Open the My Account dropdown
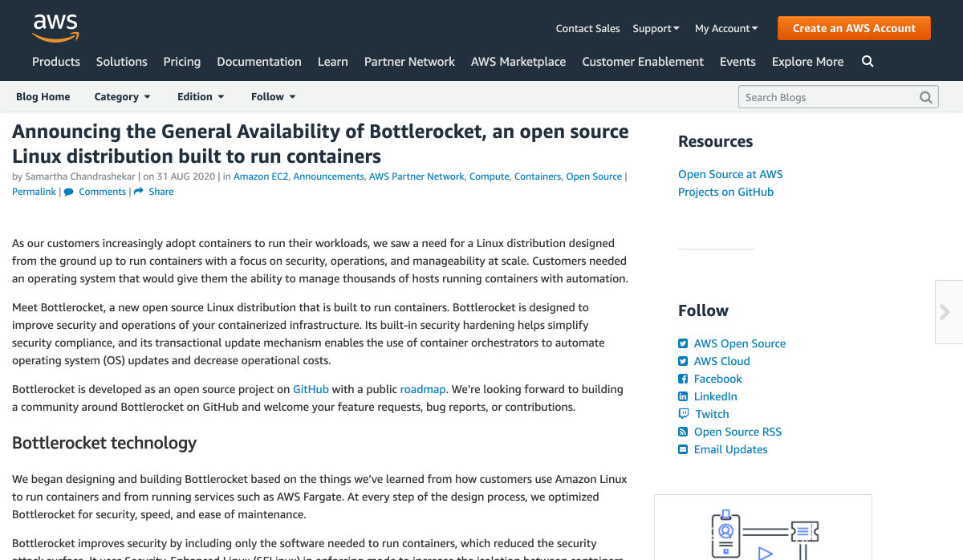The height and width of the screenshot is (560, 963). tap(726, 29)
